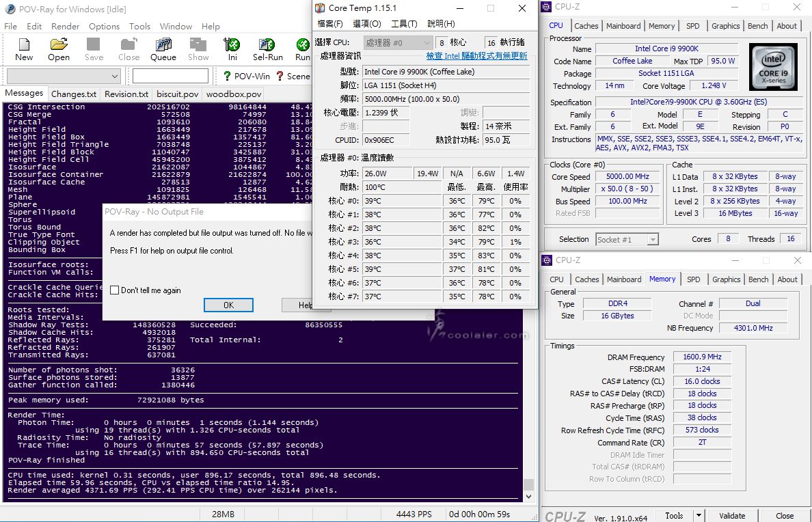The width and height of the screenshot is (812, 522).
Task: Open POV-Win help question mark icon
Action: tap(227, 76)
